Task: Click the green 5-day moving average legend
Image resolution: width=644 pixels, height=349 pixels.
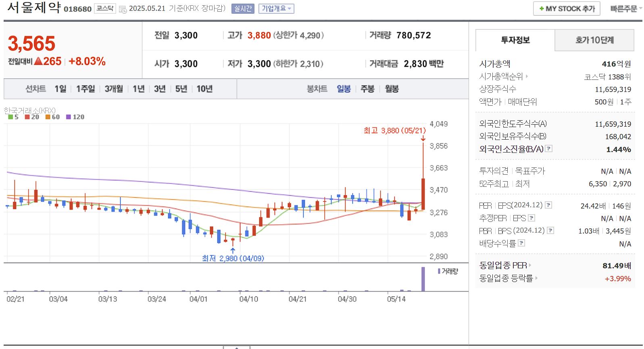Action: [x=13, y=117]
